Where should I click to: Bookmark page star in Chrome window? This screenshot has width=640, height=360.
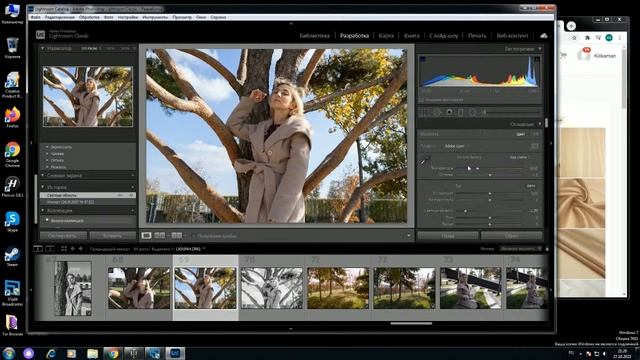click(x=574, y=38)
